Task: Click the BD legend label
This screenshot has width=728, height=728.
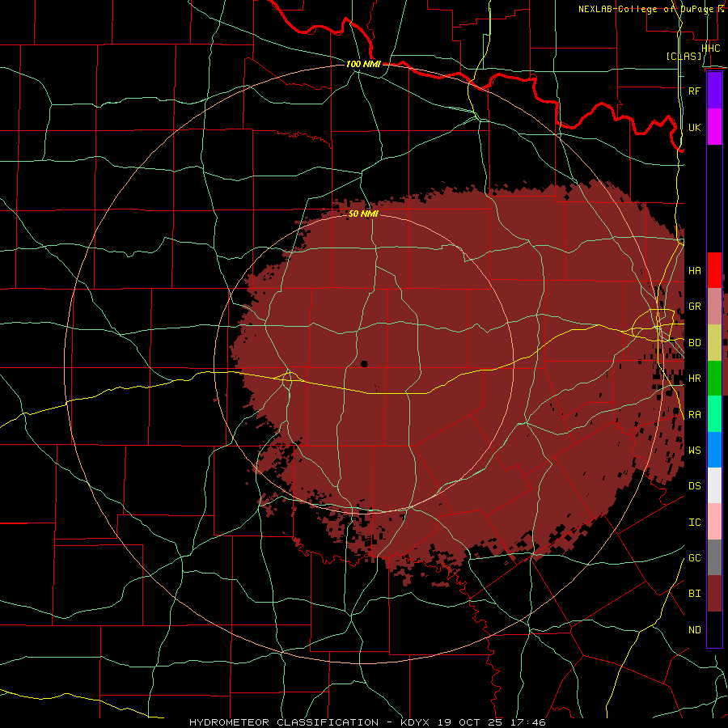Action: [695, 343]
